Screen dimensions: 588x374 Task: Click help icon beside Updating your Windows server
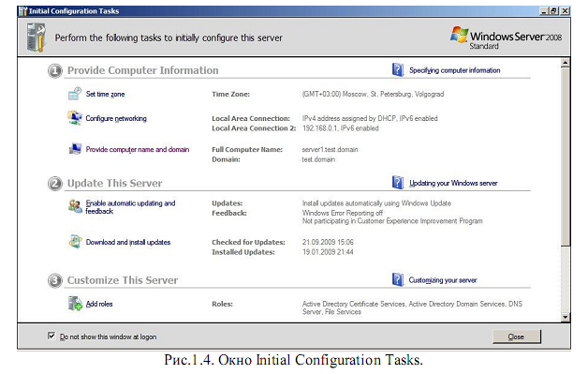pos(398,183)
